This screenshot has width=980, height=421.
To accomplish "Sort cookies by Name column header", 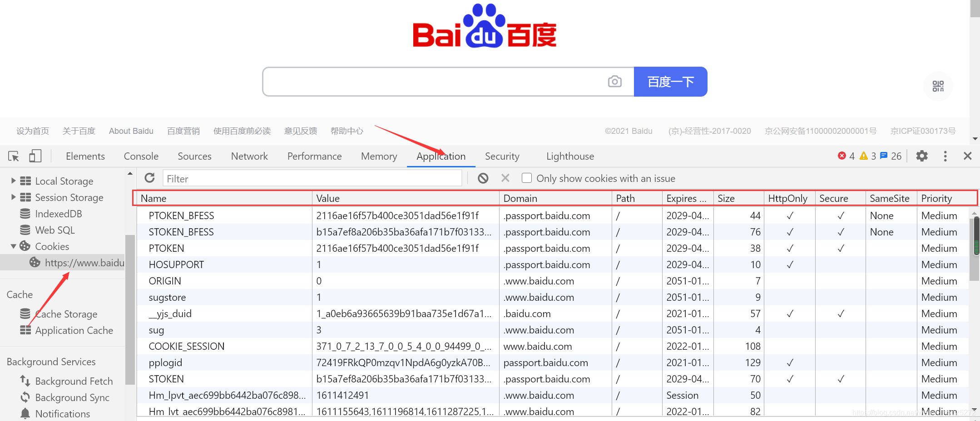I will 224,198.
